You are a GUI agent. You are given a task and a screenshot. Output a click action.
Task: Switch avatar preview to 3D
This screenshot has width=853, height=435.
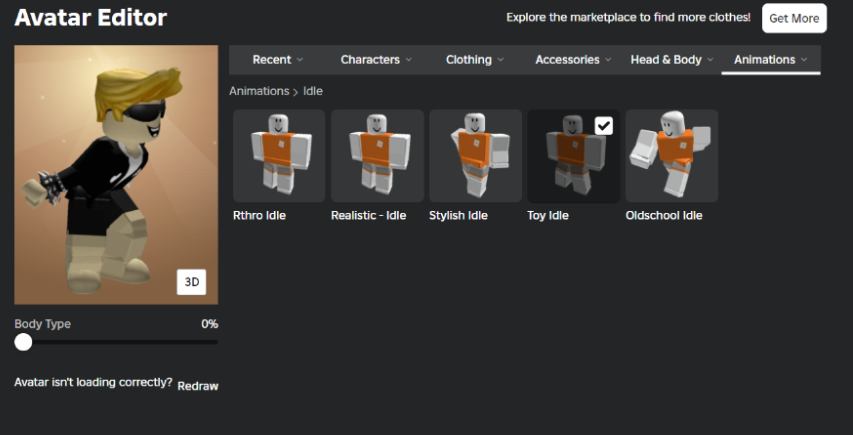pos(191,282)
